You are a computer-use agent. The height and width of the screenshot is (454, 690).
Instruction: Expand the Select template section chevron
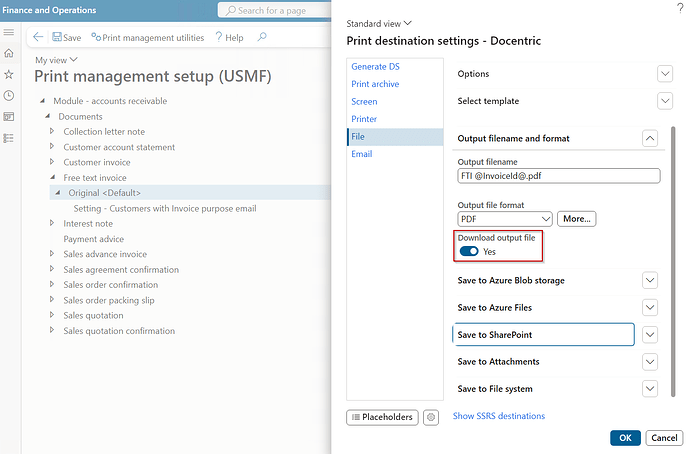pos(665,101)
